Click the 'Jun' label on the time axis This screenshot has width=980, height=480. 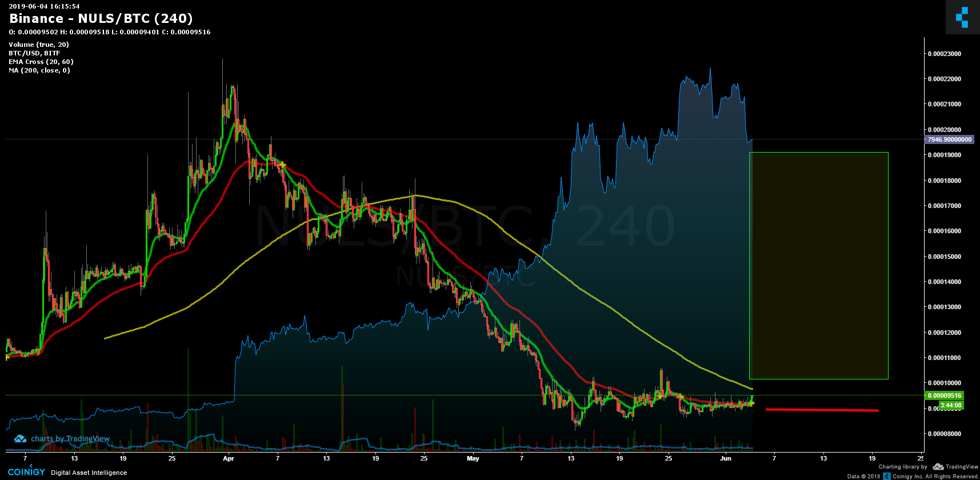[x=725, y=458]
